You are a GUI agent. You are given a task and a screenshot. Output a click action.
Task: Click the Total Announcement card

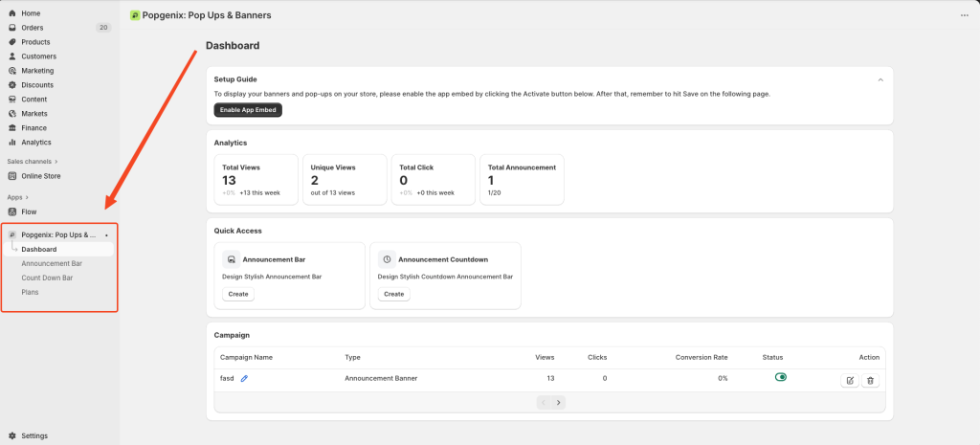point(522,180)
